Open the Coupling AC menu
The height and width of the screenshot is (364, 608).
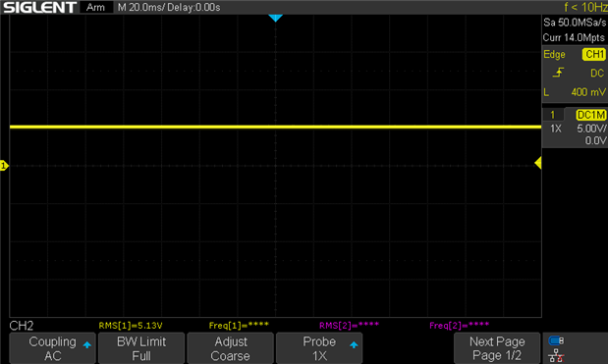[52, 348]
